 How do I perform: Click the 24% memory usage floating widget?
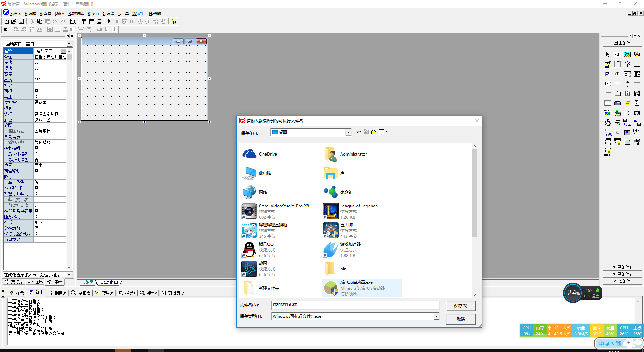(573, 293)
